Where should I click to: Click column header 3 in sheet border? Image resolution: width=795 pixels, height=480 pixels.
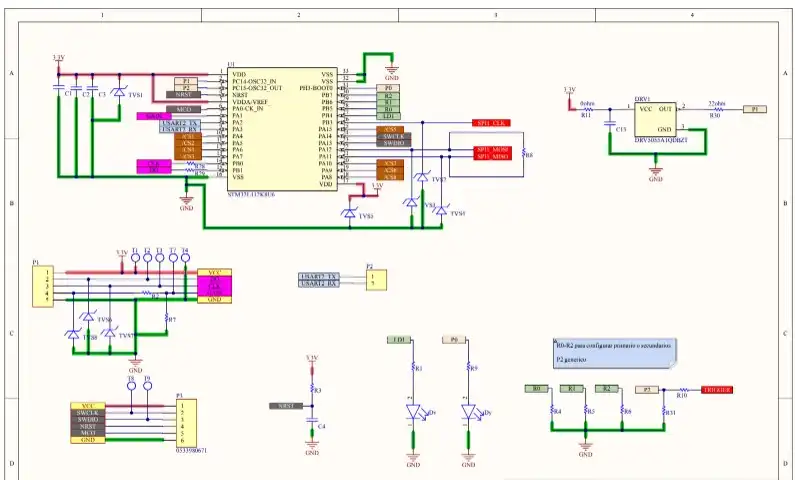click(x=495, y=16)
